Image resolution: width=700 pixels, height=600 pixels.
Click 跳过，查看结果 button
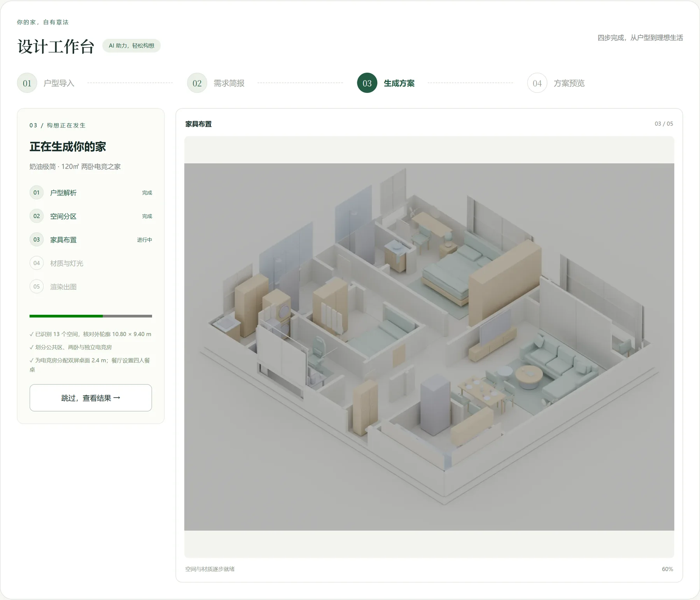pyautogui.click(x=91, y=398)
